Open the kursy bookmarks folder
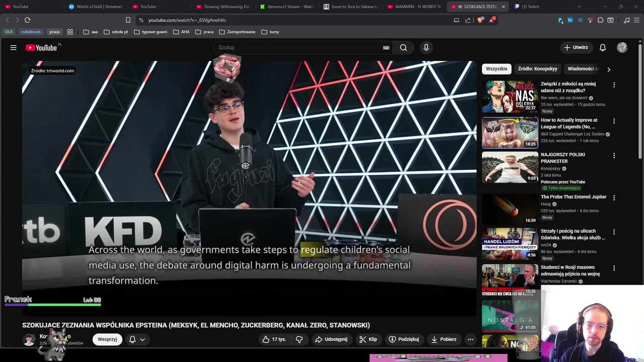 tap(270, 32)
